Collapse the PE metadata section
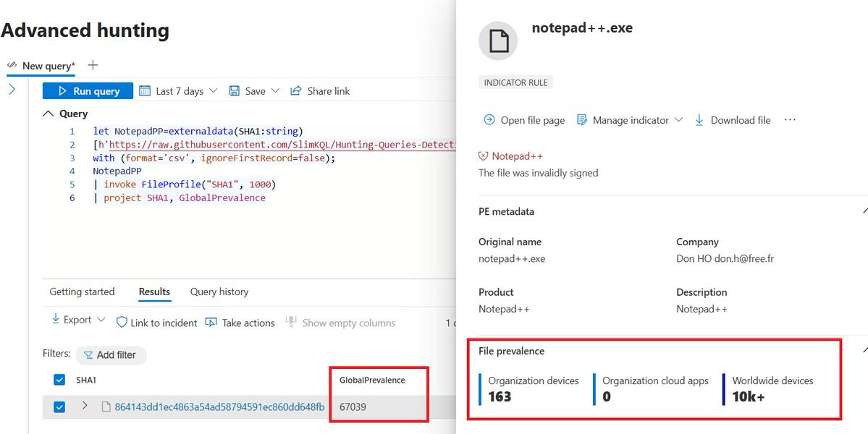 pyautogui.click(x=864, y=210)
